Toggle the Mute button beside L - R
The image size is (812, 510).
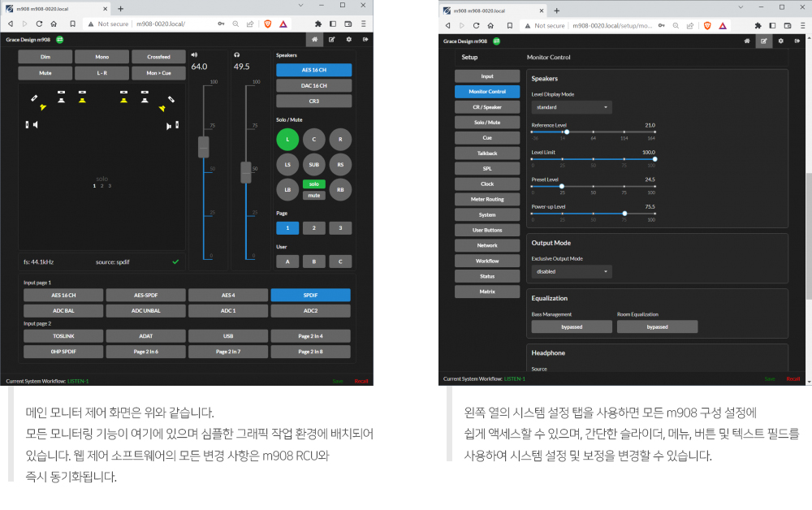pyautogui.click(x=45, y=73)
